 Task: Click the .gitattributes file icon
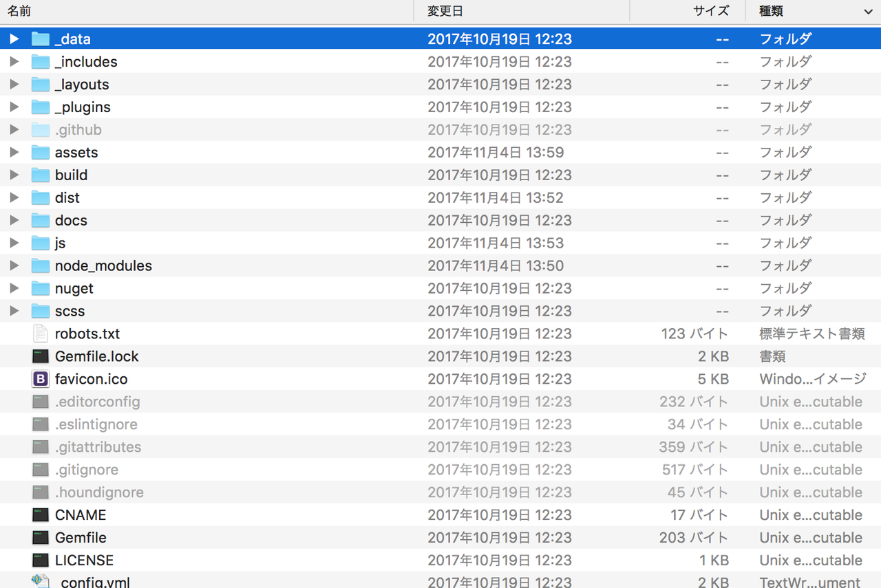click(x=41, y=447)
